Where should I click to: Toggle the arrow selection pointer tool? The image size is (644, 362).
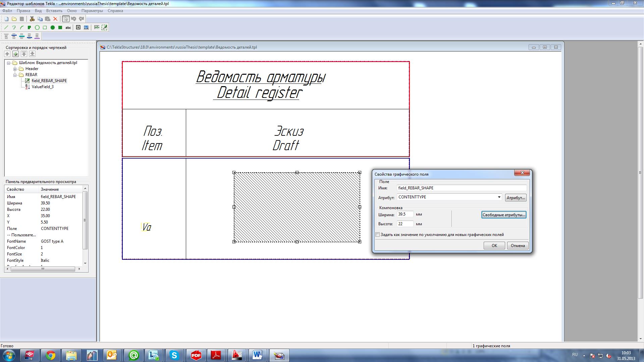(66, 19)
